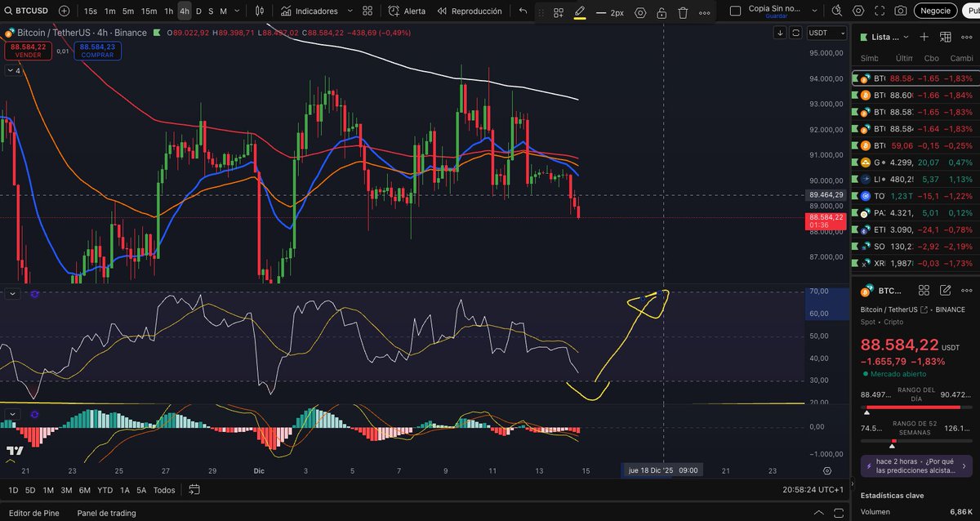The image size is (980, 521).
Task: Collapse the MACD pane chevron
Action: coord(11,414)
